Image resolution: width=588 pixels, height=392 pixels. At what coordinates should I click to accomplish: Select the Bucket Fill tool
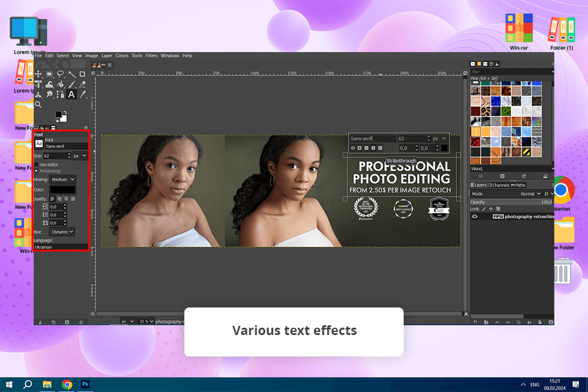61,84
